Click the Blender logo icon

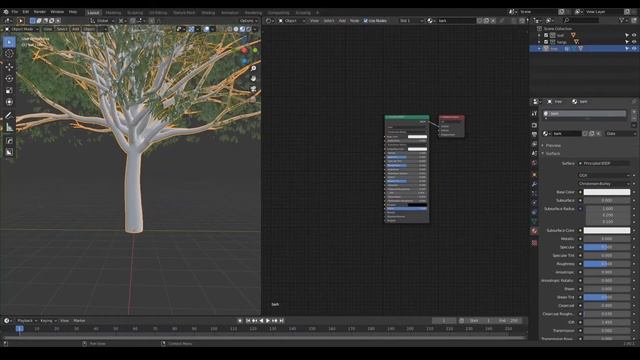pos(6,12)
